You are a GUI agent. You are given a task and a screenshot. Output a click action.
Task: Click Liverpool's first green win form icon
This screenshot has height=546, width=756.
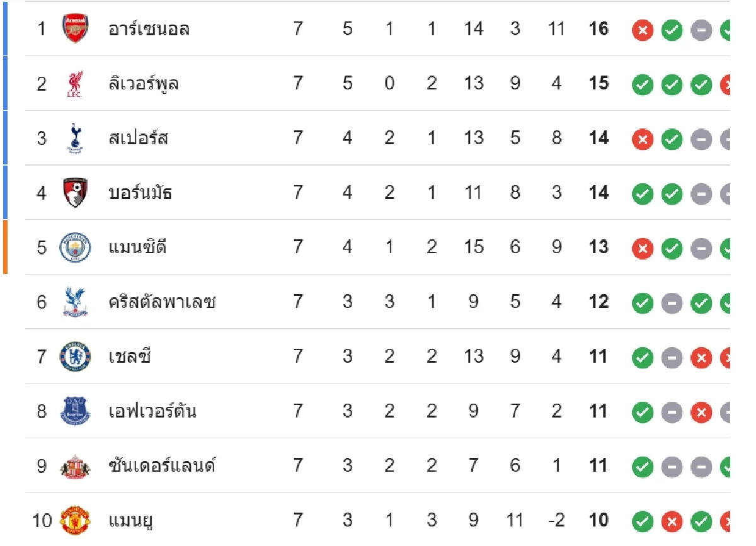pyautogui.click(x=643, y=84)
